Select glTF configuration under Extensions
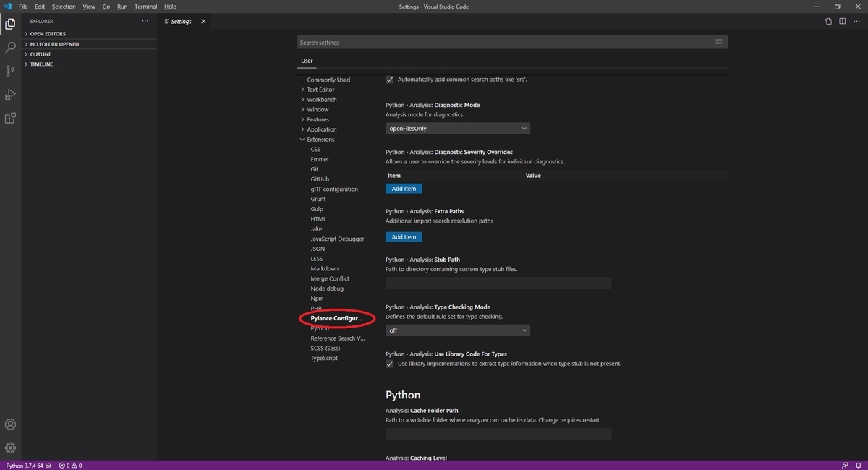This screenshot has height=470, width=868. pyautogui.click(x=334, y=189)
